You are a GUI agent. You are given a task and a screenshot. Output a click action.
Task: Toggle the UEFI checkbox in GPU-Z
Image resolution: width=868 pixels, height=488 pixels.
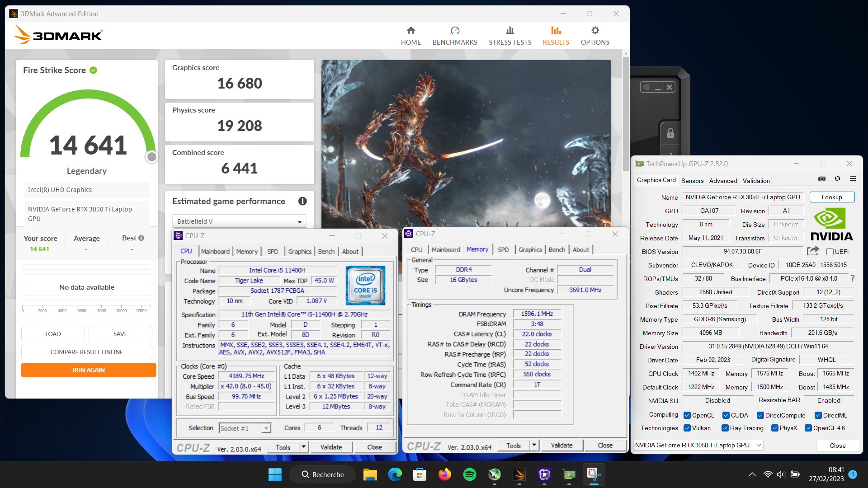tap(830, 252)
